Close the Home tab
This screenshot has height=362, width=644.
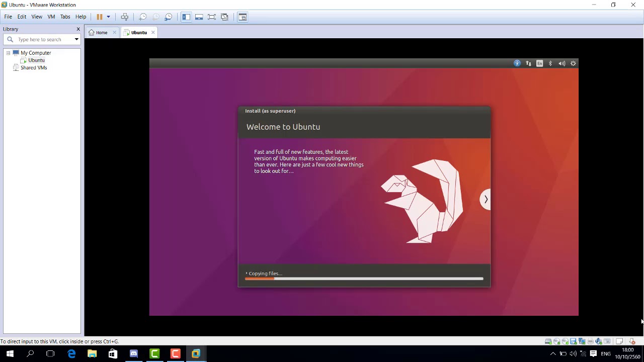pyautogui.click(x=114, y=33)
